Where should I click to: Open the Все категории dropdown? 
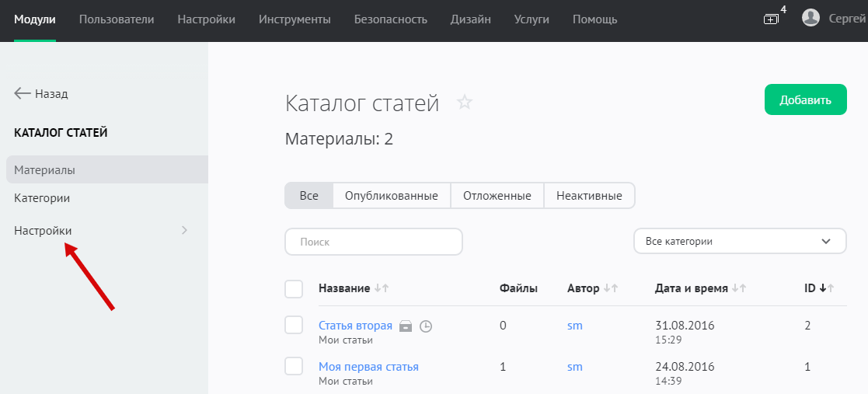739,241
